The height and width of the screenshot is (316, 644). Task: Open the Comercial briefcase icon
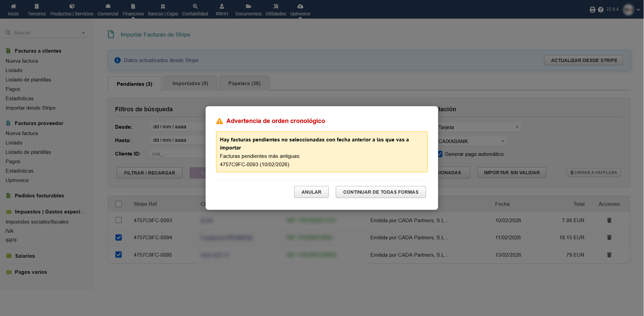(x=108, y=6)
